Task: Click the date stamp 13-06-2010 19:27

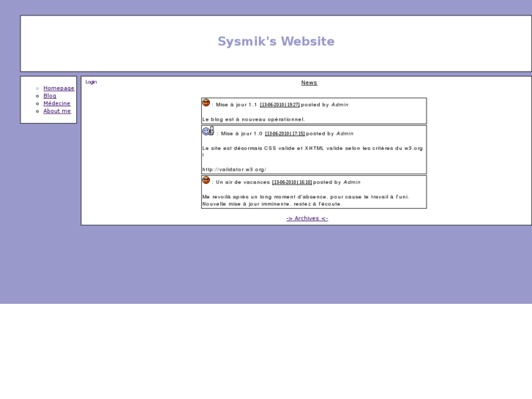Action: coord(280,105)
